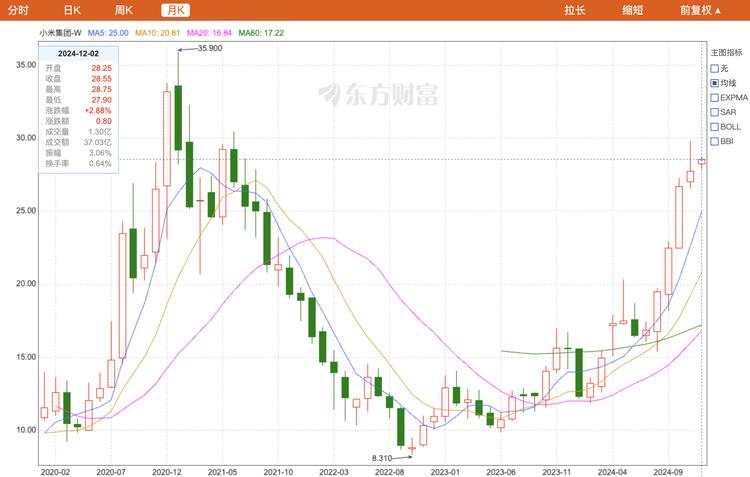Toggle the 均线 moving average checkbox
Screen dimensions: 750x477
pyautogui.click(x=714, y=83)
